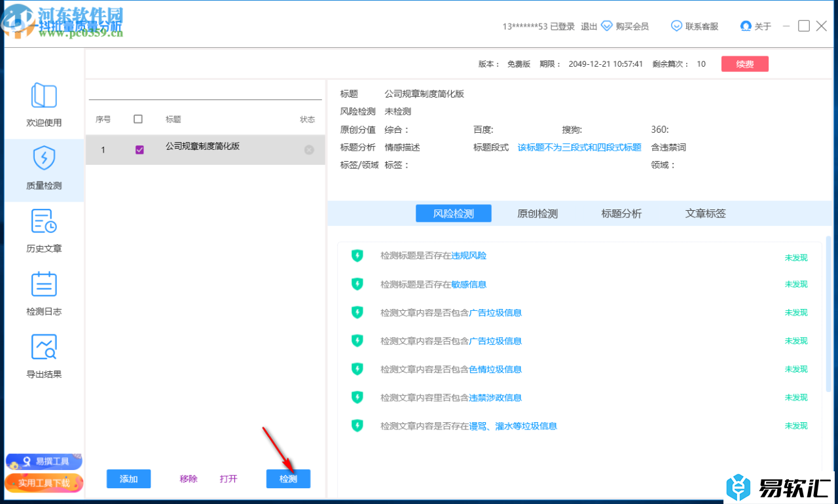This screenshot has height=504, width=838.
Task: Click the 移除 link
Action: (x=189, y=479)
